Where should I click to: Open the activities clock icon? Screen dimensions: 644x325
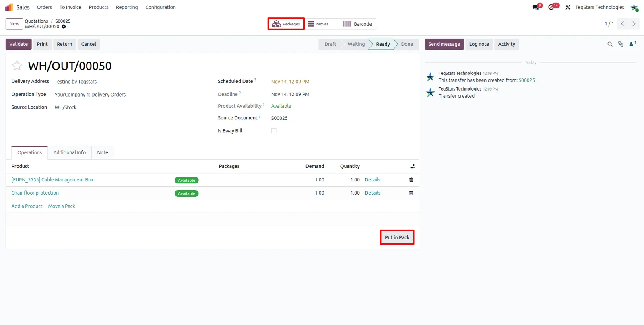point(551,7)
